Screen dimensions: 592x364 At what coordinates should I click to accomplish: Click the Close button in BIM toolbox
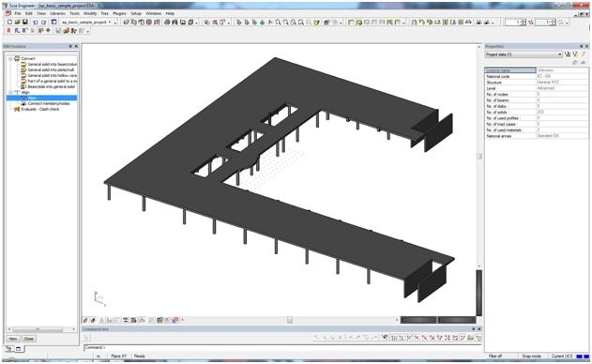click(x=29, y=339)
